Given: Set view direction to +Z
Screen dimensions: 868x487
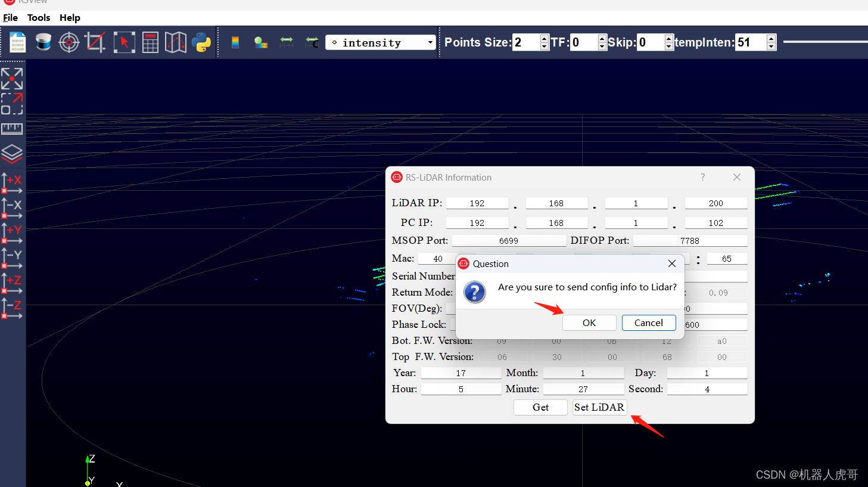Looking at the screenshot, I should tap(12, 284).
